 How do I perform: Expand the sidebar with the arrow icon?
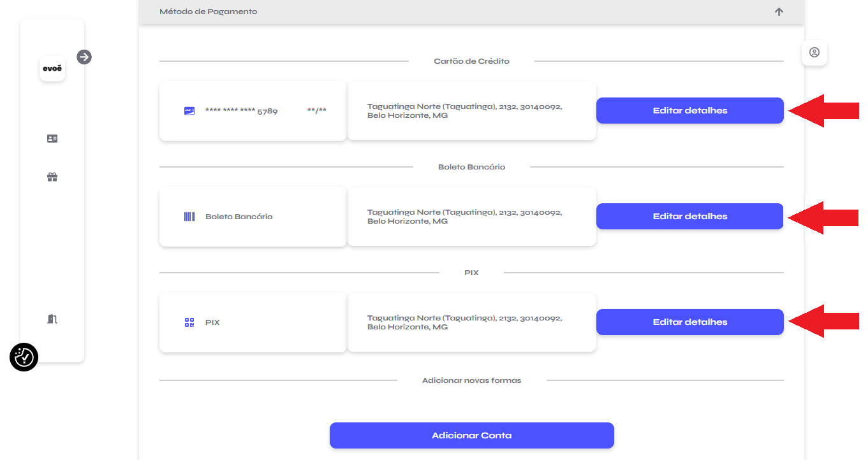tap(84, 57)
